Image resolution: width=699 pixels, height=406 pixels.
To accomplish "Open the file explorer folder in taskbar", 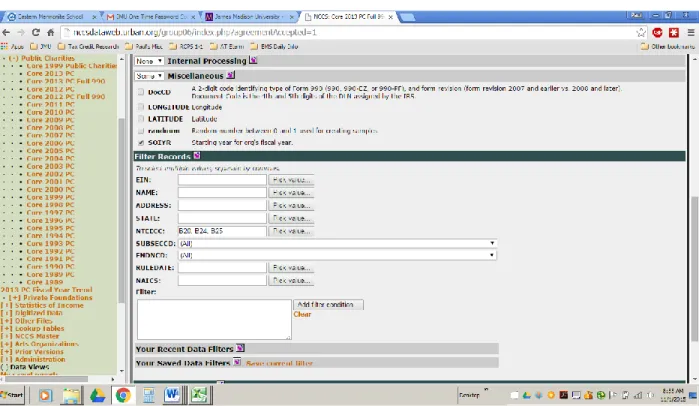I will point(71,395).
